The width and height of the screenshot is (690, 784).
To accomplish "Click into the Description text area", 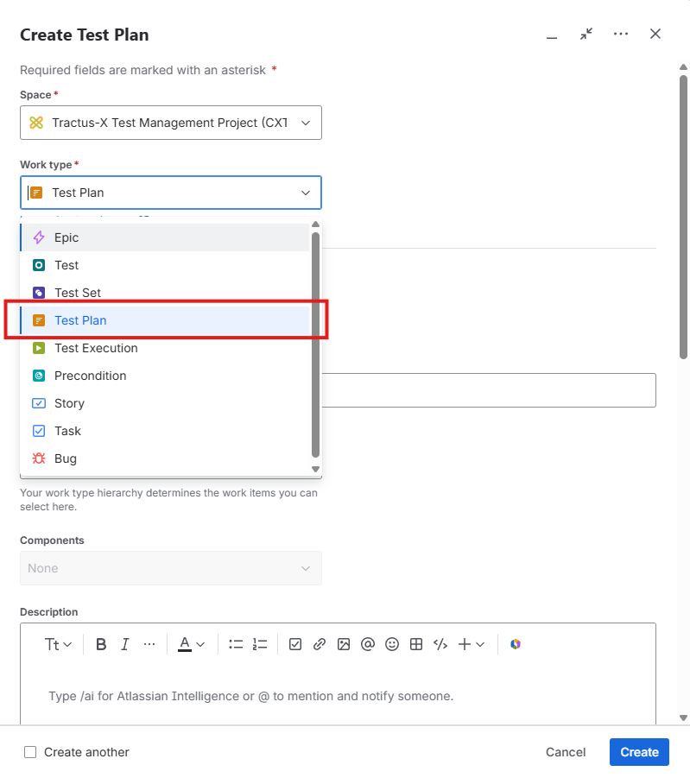I will (338, 696).
